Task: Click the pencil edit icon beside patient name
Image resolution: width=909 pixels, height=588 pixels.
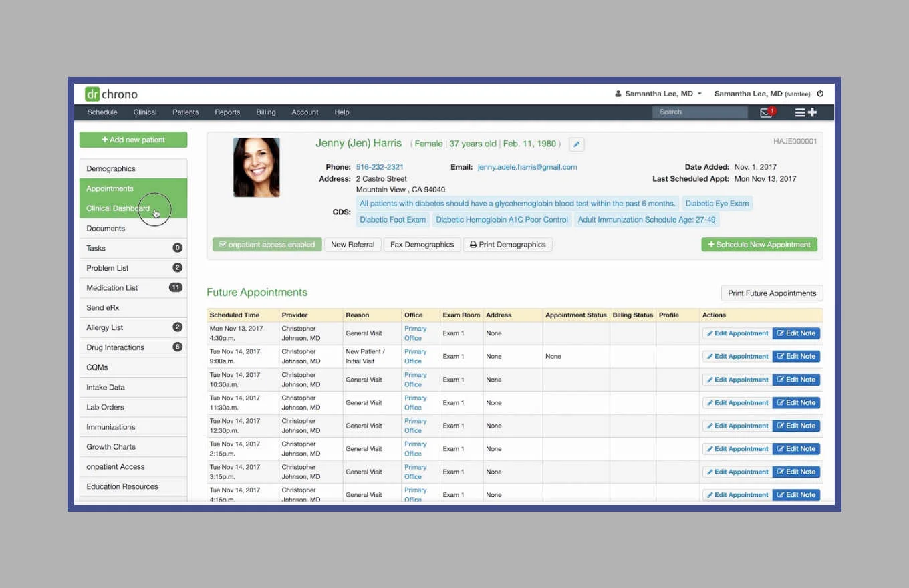Action: coord(576,144)
